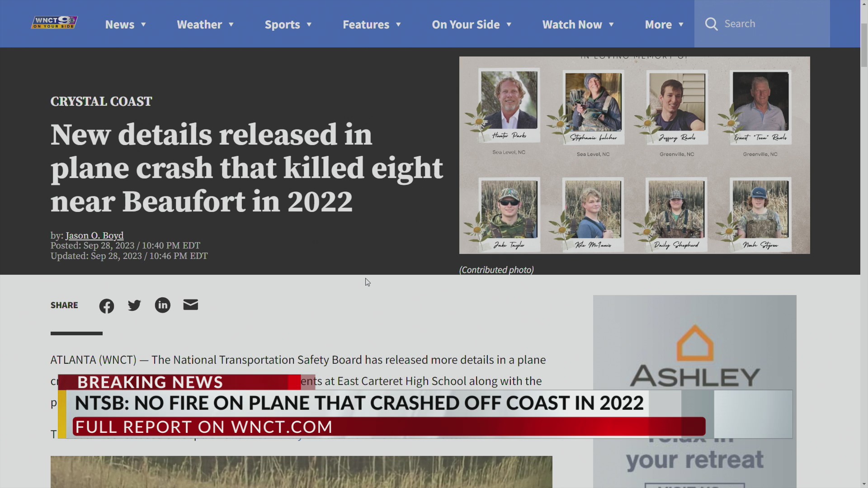This screenshot has height=488, width=868.
Task: Click the WNCT 9 On Your Side logo
Action: click(x=54, y=23)
